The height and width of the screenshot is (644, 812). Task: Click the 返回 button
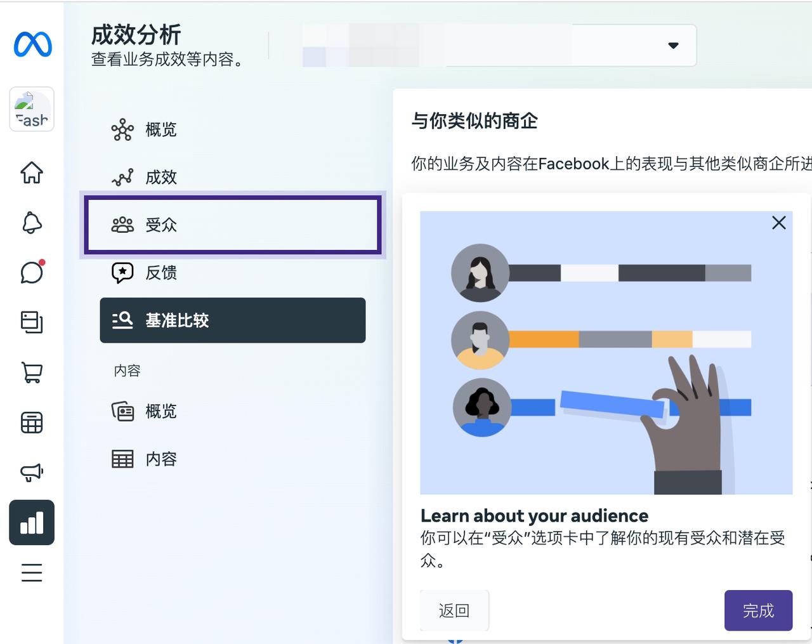pos(454,610)
